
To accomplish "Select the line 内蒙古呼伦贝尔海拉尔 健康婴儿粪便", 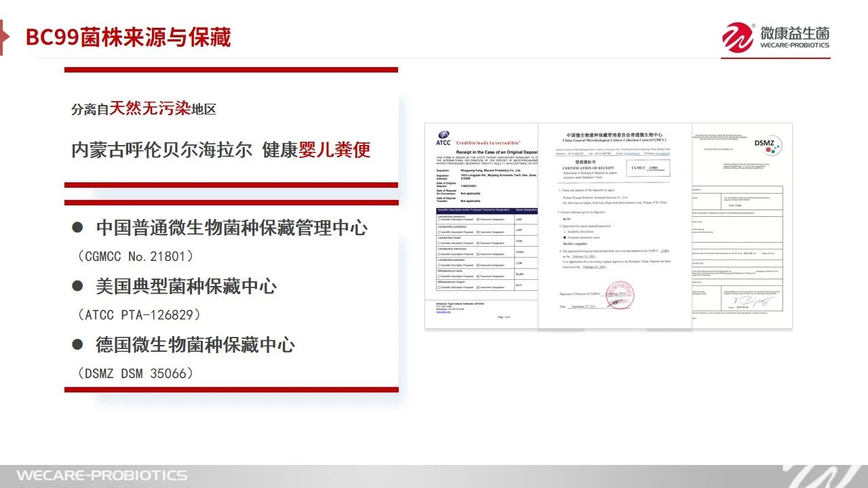I will (221, 149).
